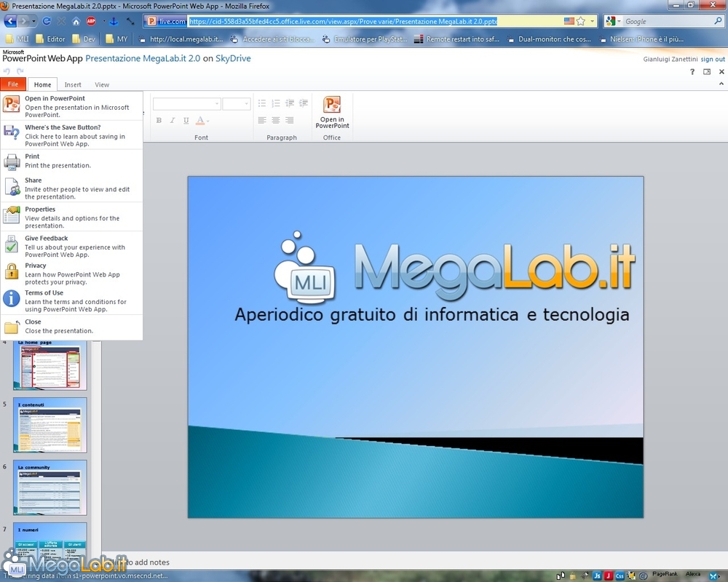Select the La community slide thumbnail

(50, 487)
